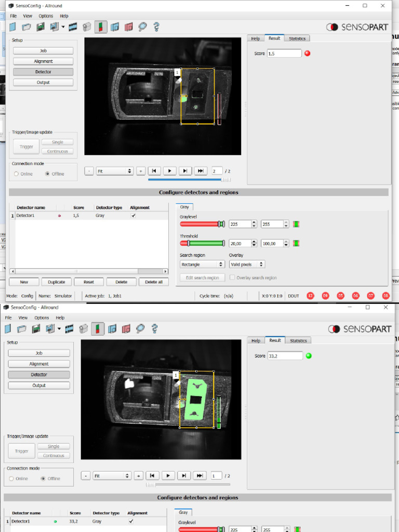Open the save dropdown arrow in the upper window toolbar
399x532 pixels.
coord(63,27)
